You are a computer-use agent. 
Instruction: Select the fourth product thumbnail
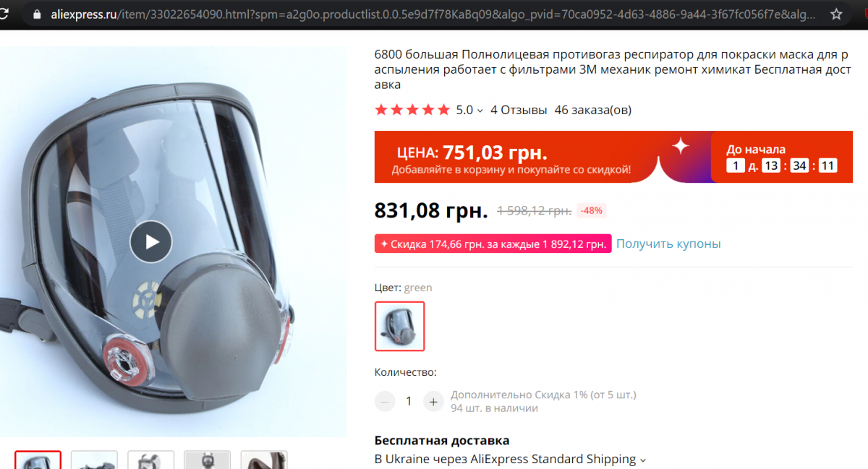point(208,460)
